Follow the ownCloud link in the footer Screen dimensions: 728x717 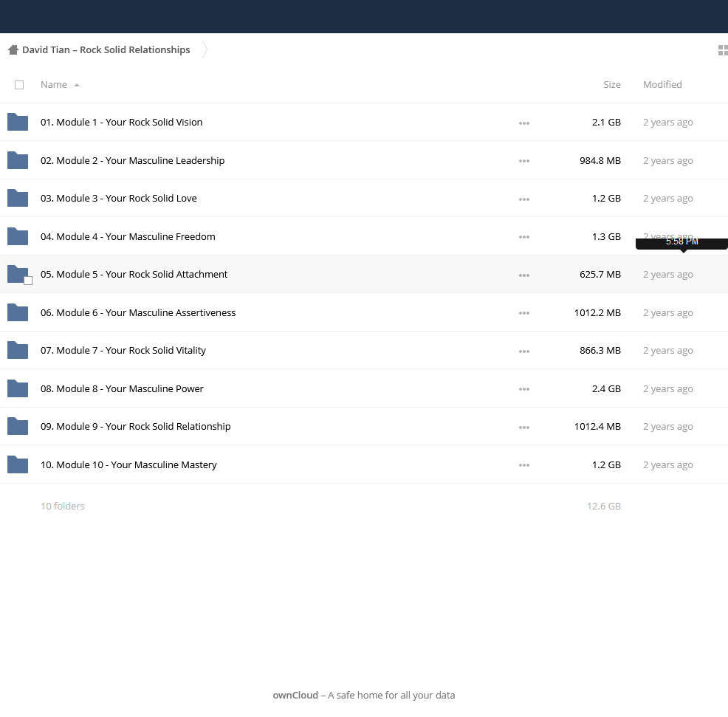click(x=295, y=695)
